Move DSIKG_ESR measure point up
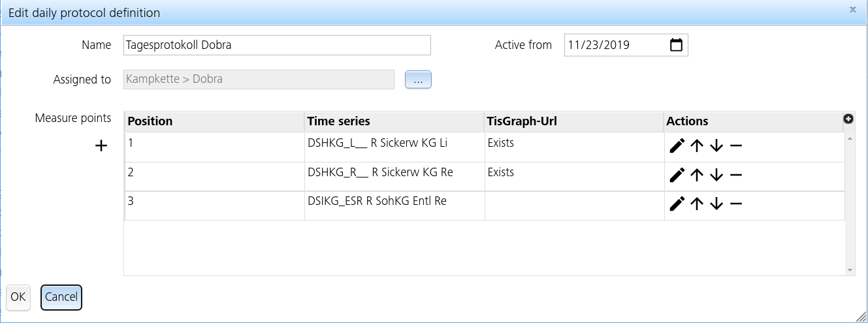Screen dimensions: 868x323 pyautogui.click(x=697, y=204)
